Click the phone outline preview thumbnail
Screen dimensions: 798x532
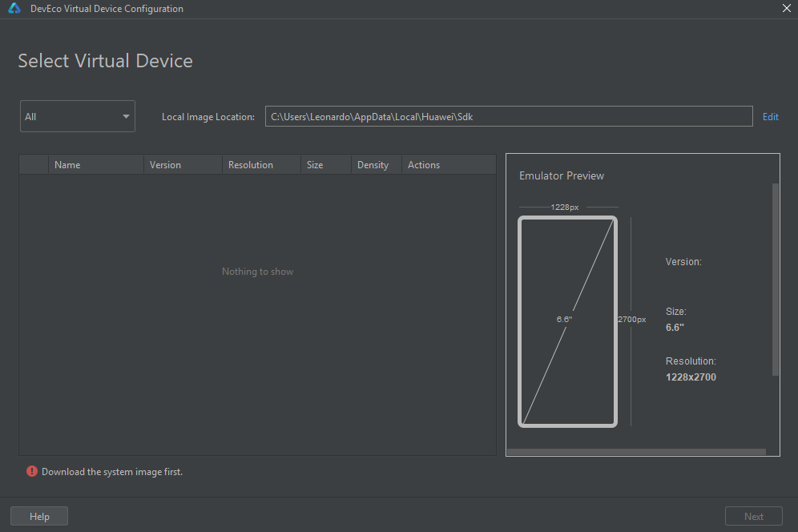pyautogui.click(x=567, y=321)
